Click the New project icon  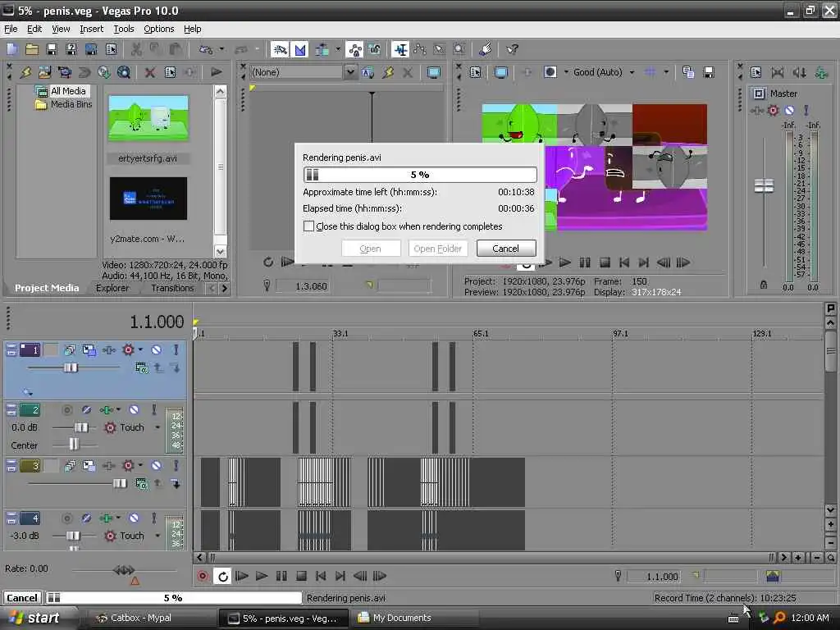[x=11, y=50]
